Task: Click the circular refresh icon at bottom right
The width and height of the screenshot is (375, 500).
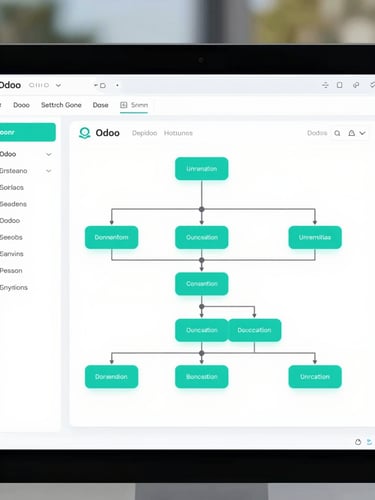Action: 358,442
